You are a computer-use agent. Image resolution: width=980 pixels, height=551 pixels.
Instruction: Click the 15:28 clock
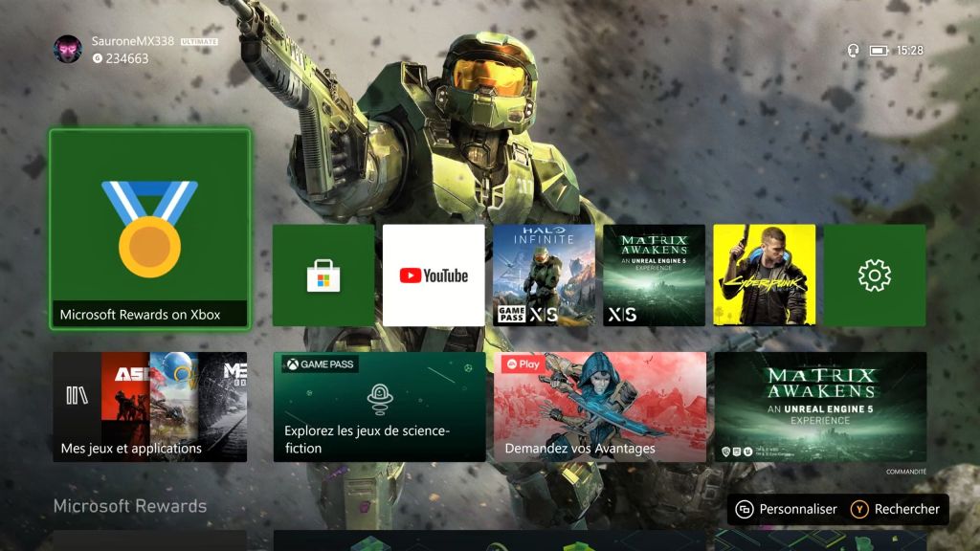909,50
